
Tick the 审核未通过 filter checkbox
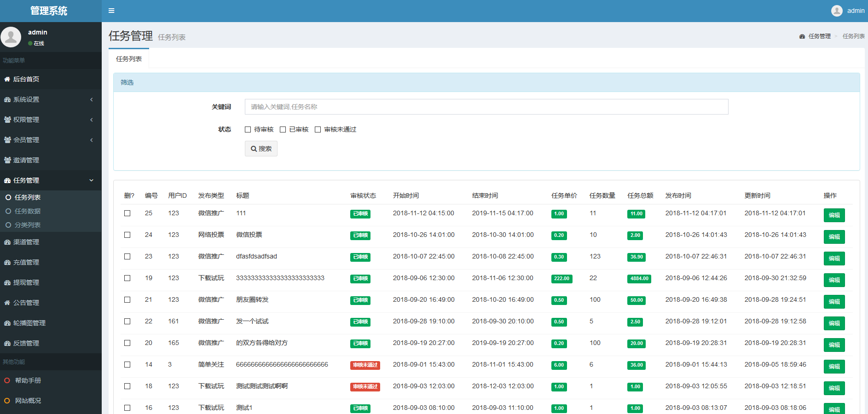318,130
